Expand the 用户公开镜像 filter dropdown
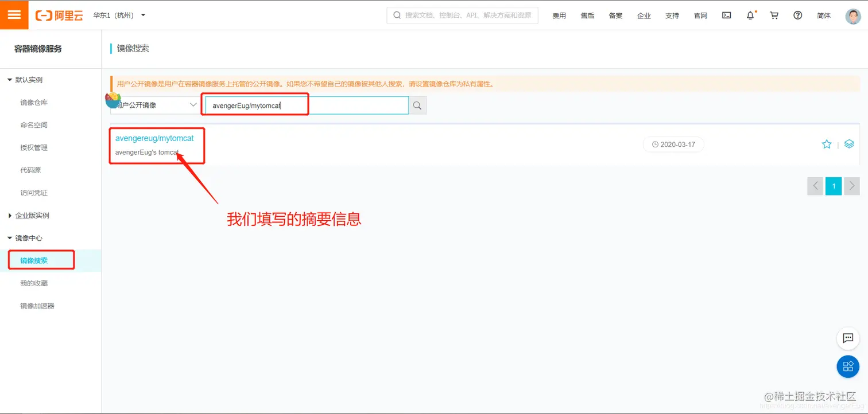The height and width of the screenshot is (414, 868). tap(193, 105)
